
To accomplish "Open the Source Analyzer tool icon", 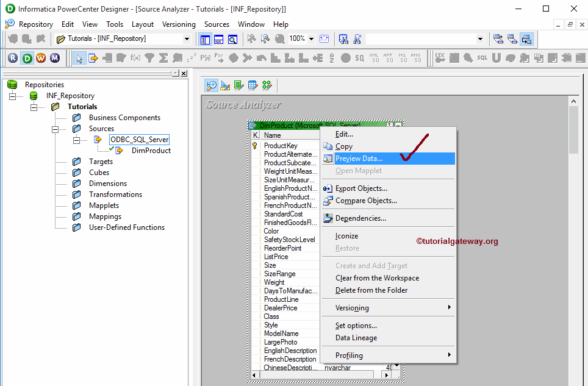I will [212, 85].
